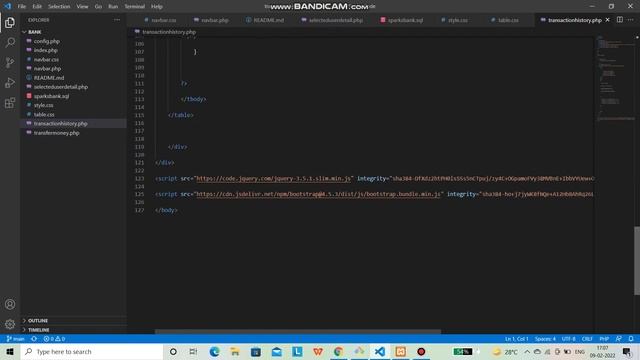
Task: Open config.php in the explorer
Action: 47,41
